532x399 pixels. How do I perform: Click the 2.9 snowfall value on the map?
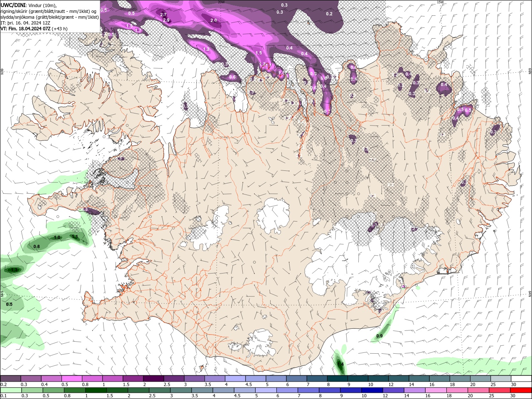(x=166, y=20)
